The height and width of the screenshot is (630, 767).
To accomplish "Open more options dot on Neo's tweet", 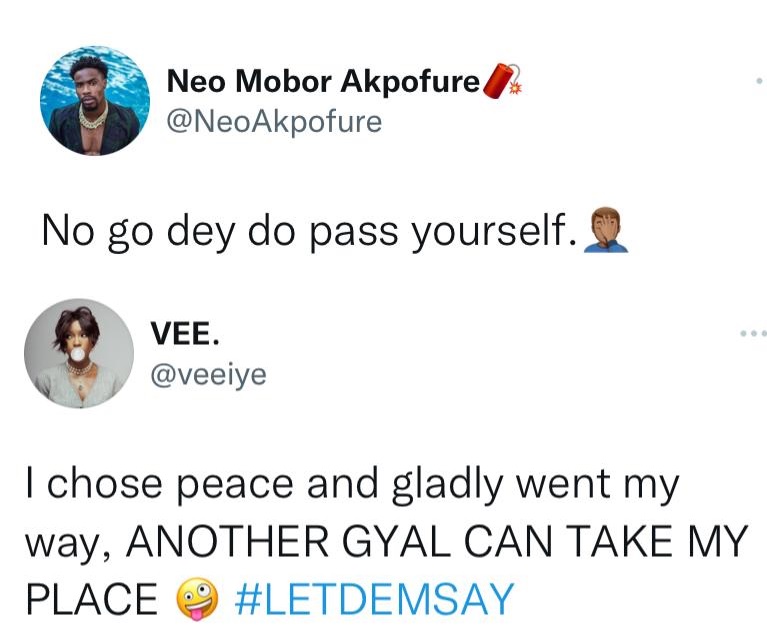I will click(759, 80).
